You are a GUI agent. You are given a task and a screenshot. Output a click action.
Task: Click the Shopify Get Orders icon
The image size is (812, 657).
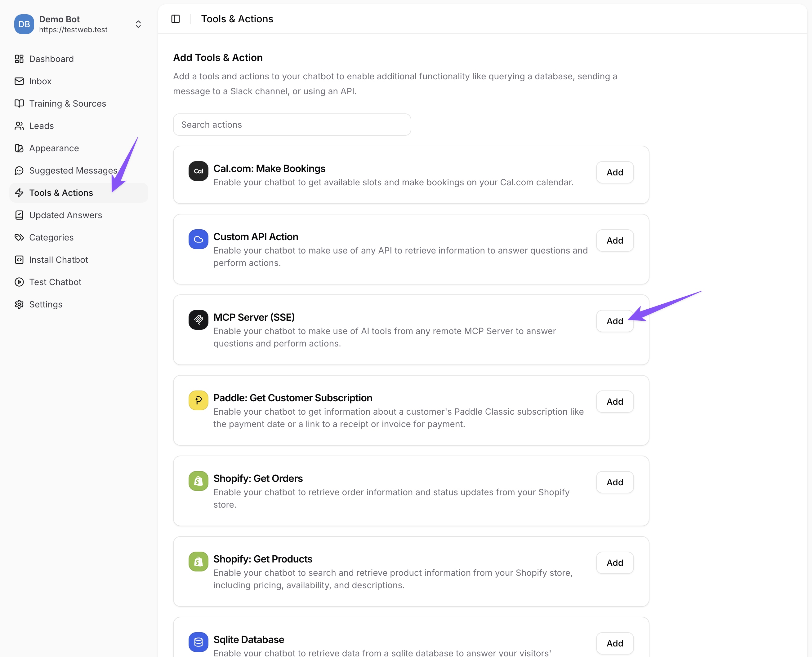pyautogui.click(x=198, y=481)
